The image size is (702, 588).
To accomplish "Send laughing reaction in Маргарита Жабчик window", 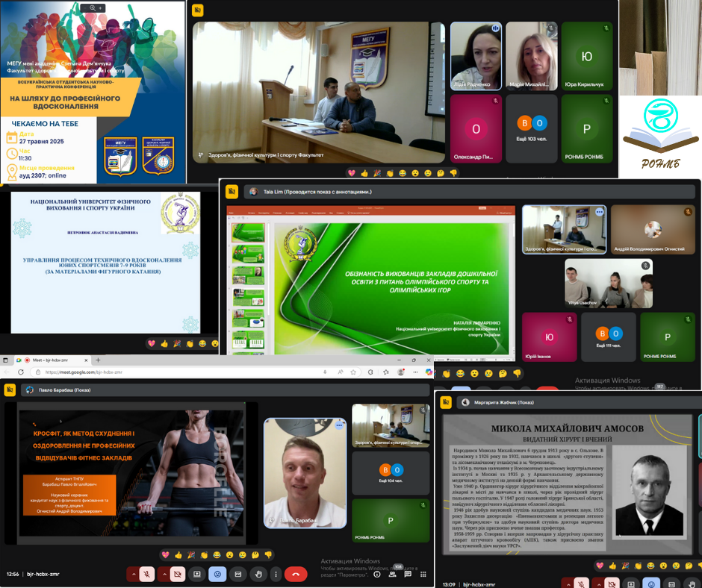I will (650, 566).
